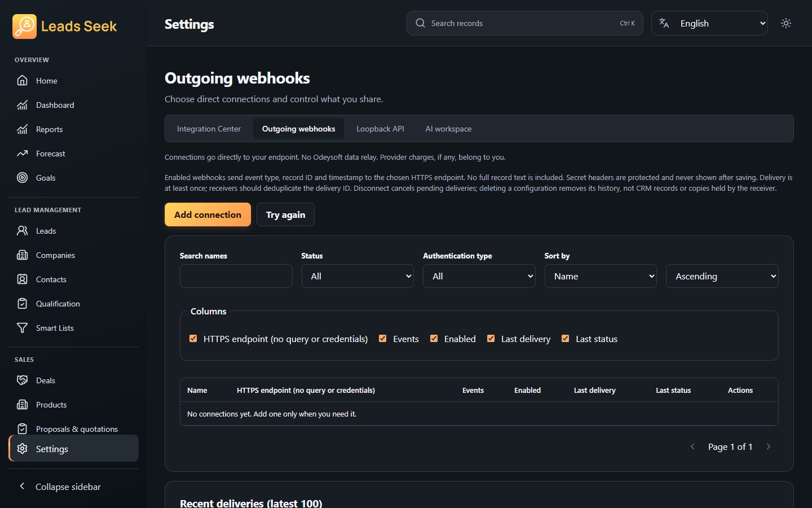Switch to AI workspace tab
This screenshot has height=508, width=812.
448,129
